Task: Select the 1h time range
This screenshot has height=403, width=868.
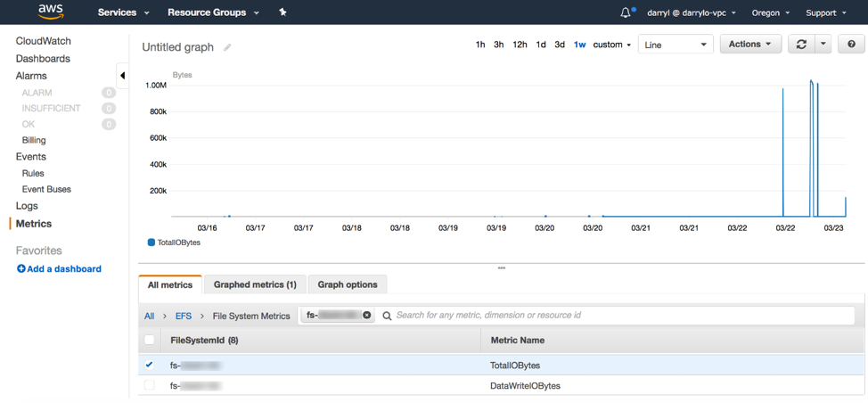Action: pos(480,45)
